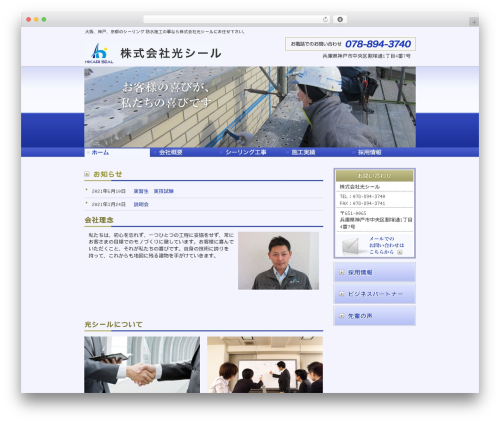Open the 施工実績 navigation item
Viewport: 500px width, 423px height.
pos(303,153)
